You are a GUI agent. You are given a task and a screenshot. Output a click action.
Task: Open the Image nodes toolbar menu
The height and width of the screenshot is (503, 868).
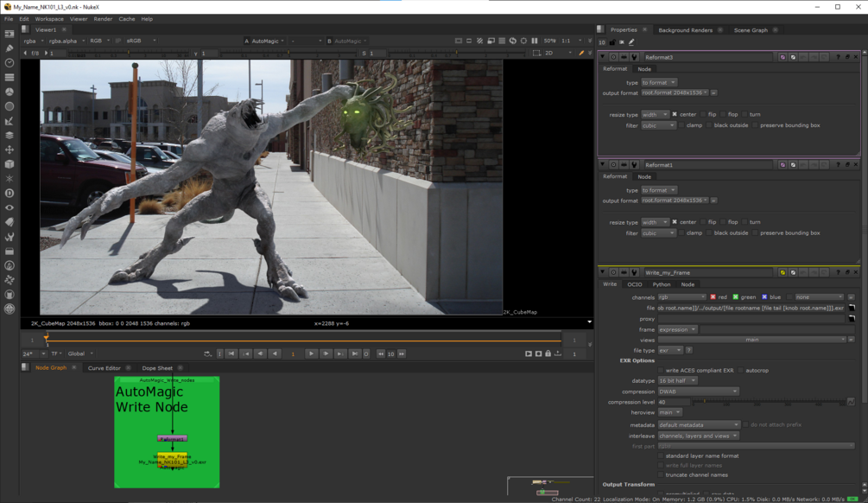pyautogui.click(x=10, y=34)
